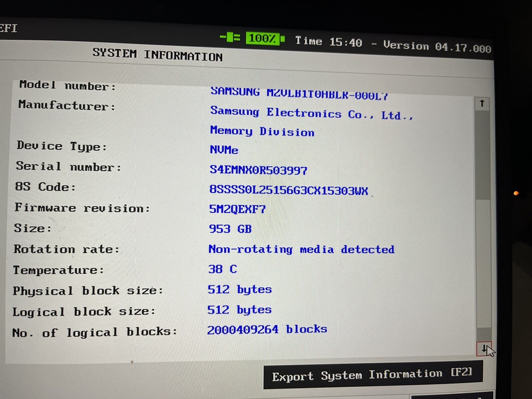Click the Device Type label
The height and width of the screenshot is (399, 532).
[62, 146]
